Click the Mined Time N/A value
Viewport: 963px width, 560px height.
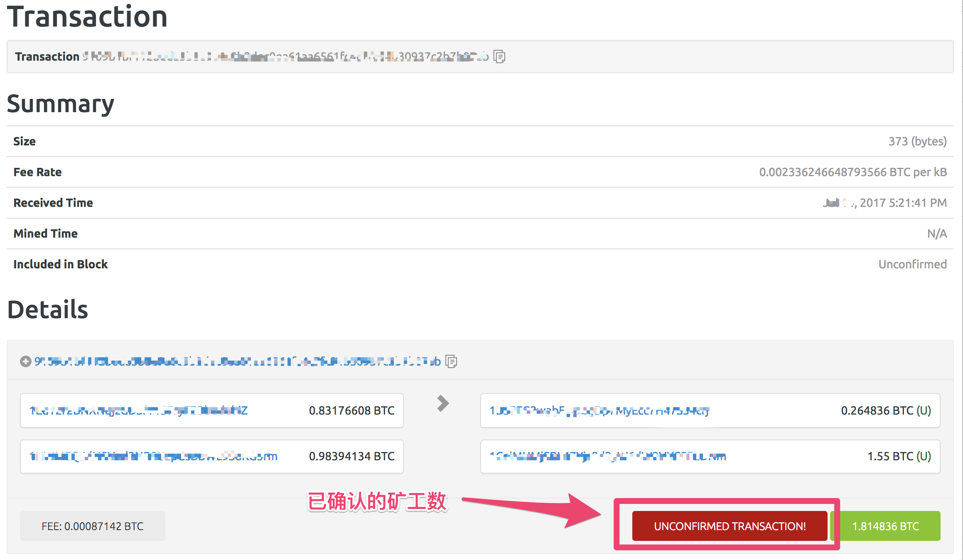click(x=937, y=233)
